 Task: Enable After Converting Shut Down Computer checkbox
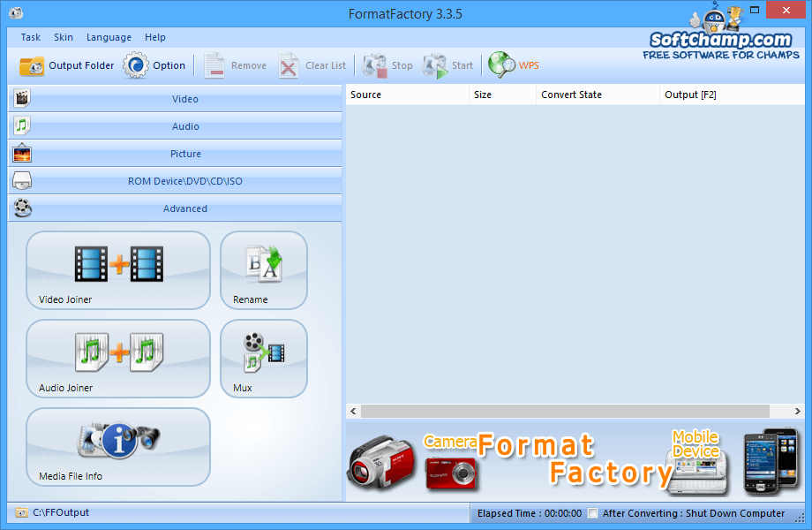tap(592, 513)
